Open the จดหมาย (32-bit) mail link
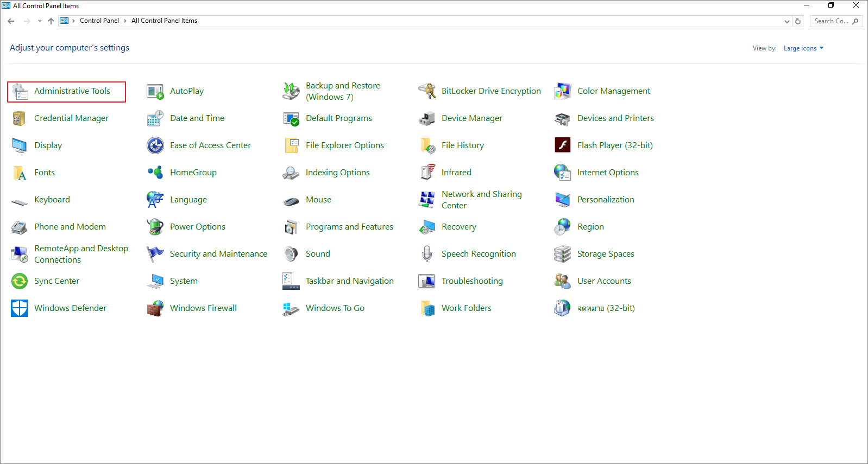868x464 pixels. (606, 308)
